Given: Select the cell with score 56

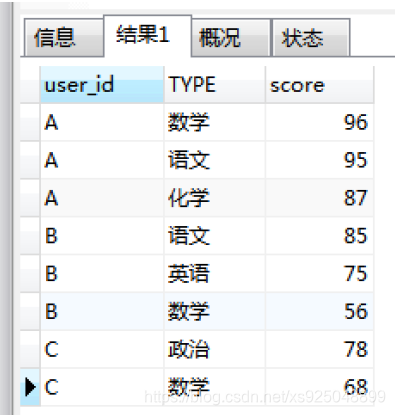Looking at the screenshot, I should pyautogui.click(x=320, y=311).
